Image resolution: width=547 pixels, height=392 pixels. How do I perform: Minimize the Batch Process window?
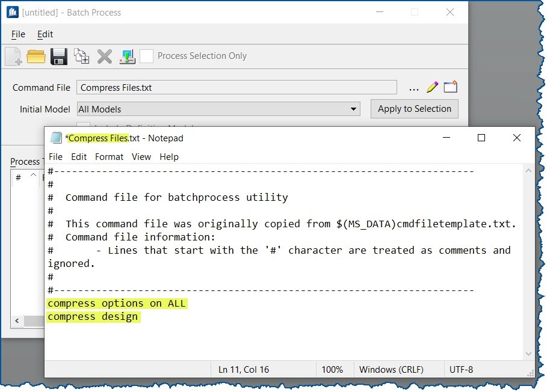point(380,12)
